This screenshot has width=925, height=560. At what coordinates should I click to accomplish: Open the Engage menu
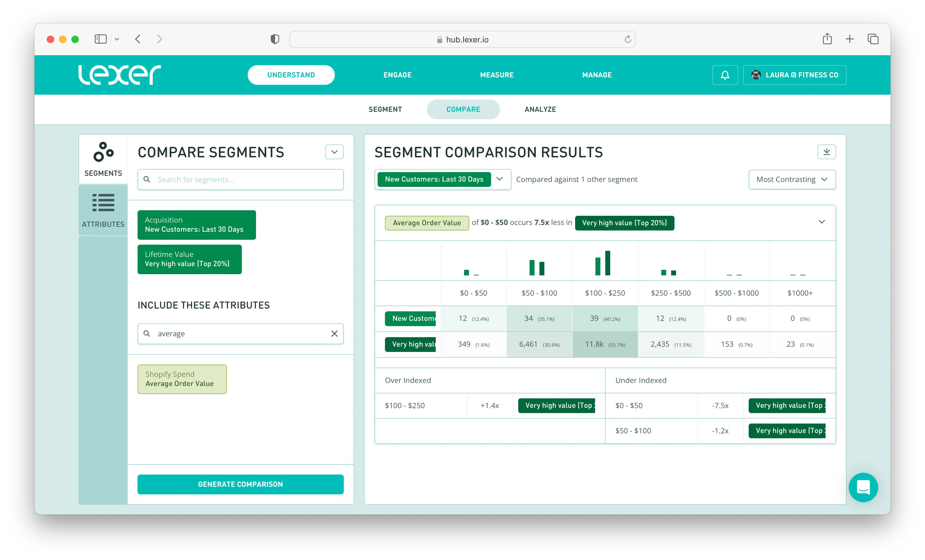[397, 75]
